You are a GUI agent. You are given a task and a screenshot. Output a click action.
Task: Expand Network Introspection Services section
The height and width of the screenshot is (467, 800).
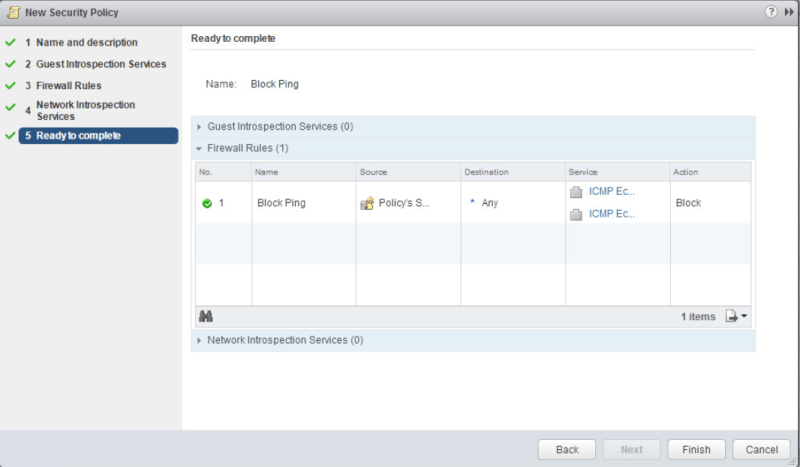(200, 340)
